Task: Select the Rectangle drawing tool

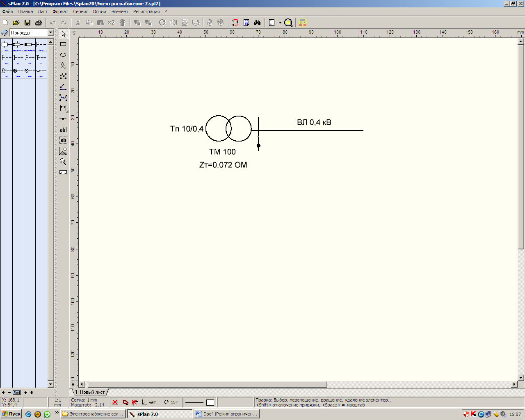Action: tap(63, 44)
